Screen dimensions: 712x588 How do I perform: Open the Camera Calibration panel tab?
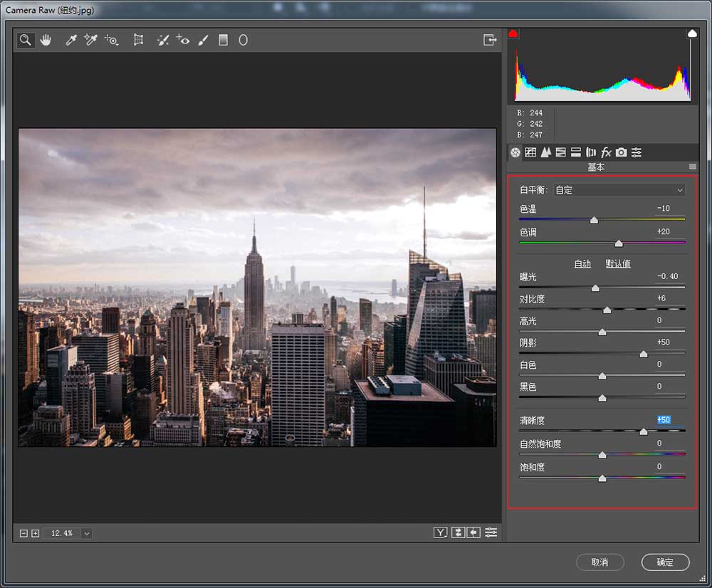click(x=621, y=152)
